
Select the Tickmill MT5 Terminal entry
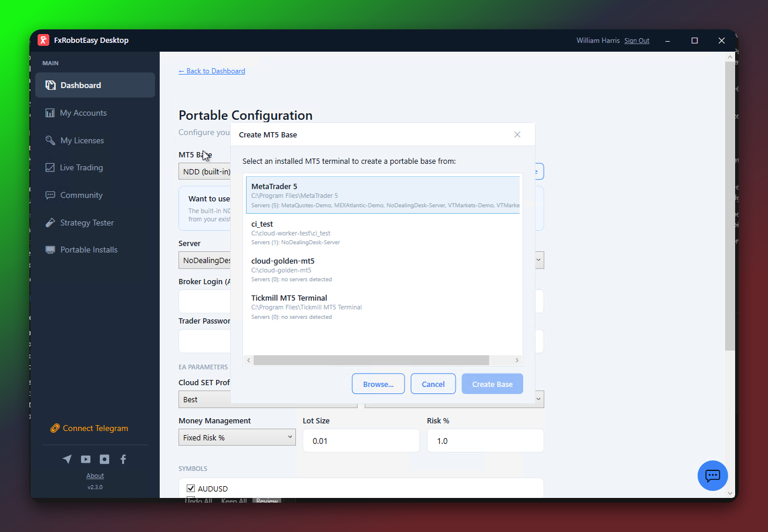click(289, 298)
